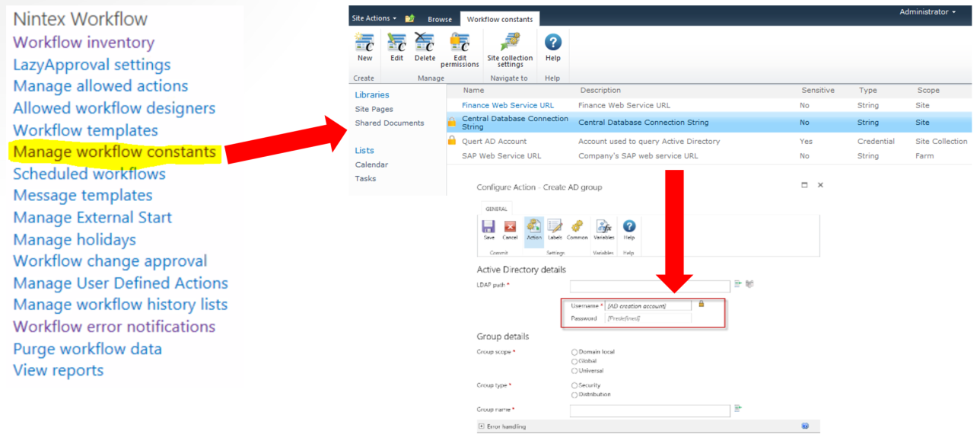Image resolution: width=980 pixels, height=441 pixels.
Task: Click the lock icon beside Username
Action: click(x=702, y=304)
